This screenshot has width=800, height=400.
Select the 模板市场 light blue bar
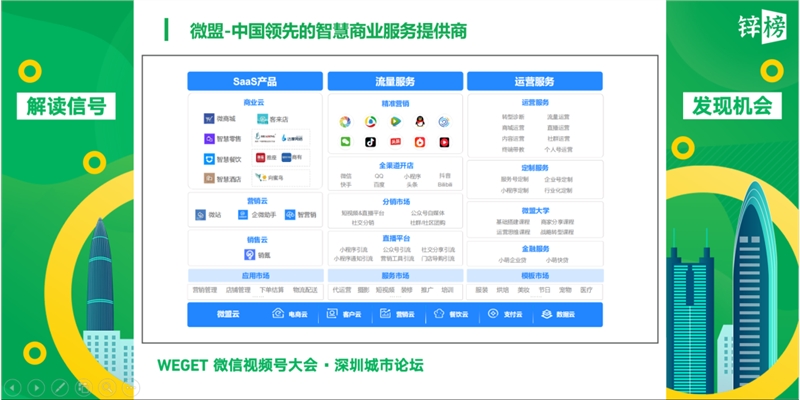[x=535, y=276]
